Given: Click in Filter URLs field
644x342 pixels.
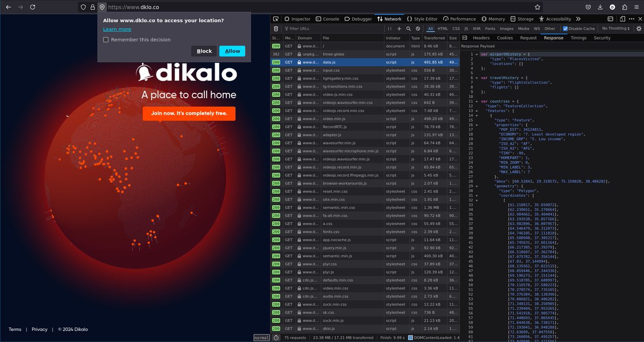Looking at the screenshot, I should [x=333, y=28].
